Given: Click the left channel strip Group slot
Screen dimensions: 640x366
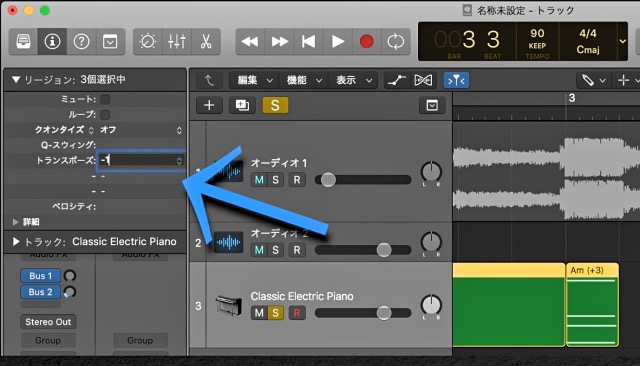Looking at the screenshot, I should coord(48,340).
